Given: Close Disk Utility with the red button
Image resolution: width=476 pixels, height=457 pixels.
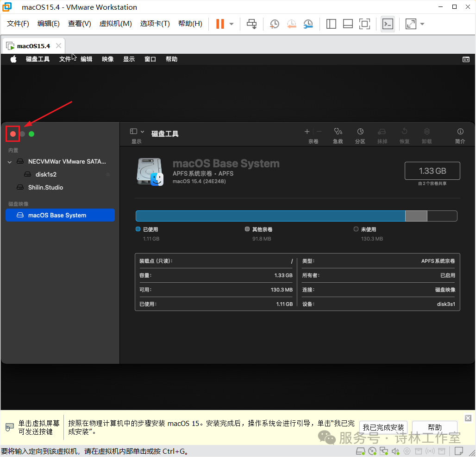Looking at the screenshot, I should click(13, 134).
